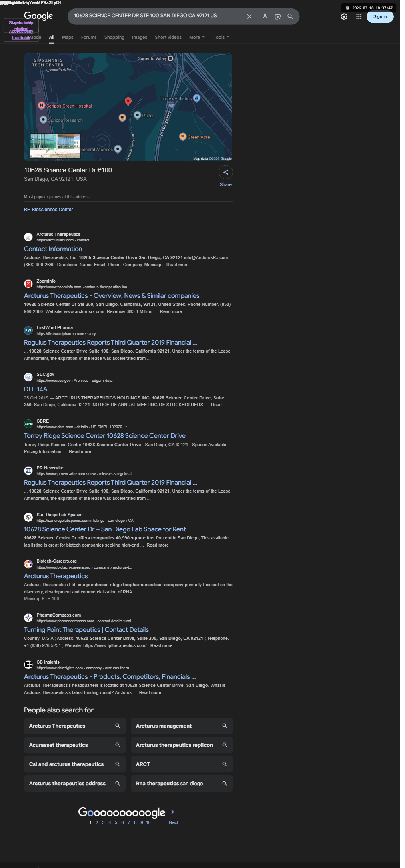Open the Tools dropdown

[x=221, y=37]
